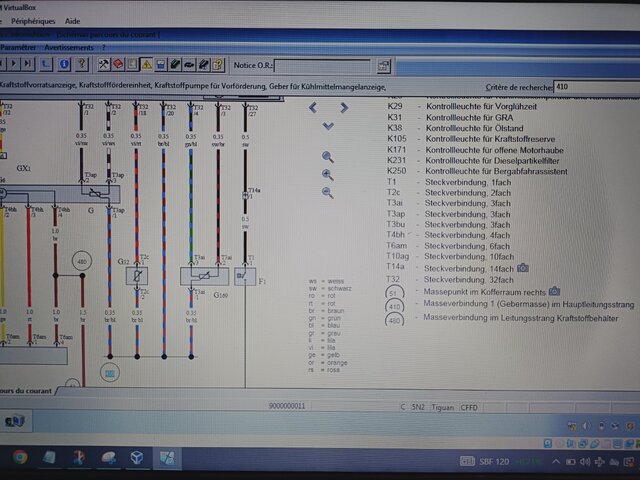Go to previous page with left arrow
Screen dimensions: 640x480
[x=313, y=107]
